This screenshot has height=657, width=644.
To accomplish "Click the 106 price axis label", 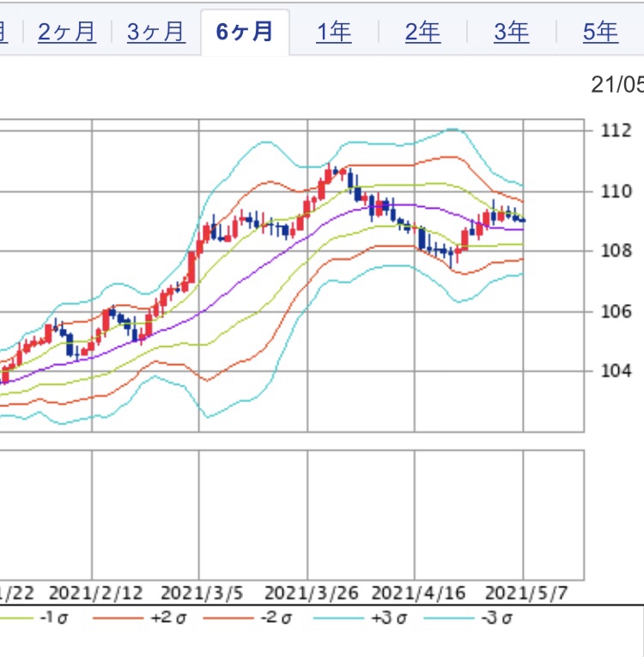I will pos(616,312).
